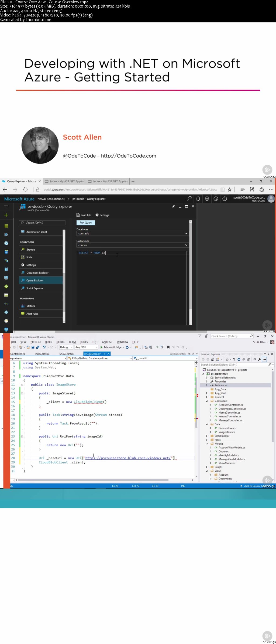The image size is (276, 644).
Task: Open the TOOLS menu in Visual Studio
Action: [84, 342]
